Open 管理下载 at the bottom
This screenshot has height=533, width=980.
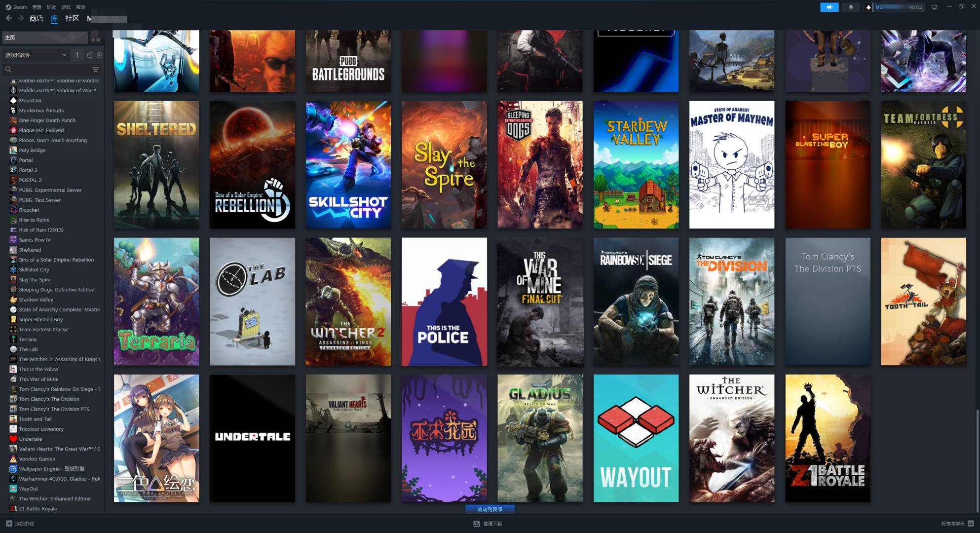492,523
